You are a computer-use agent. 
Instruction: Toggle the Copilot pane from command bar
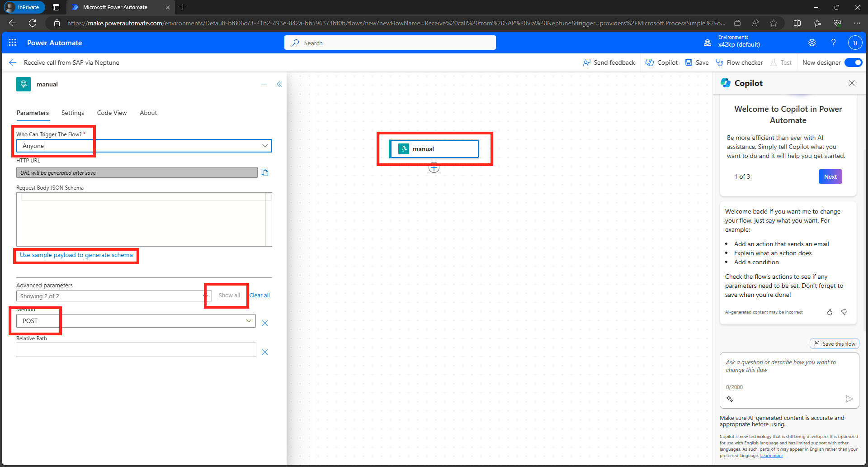pos(661,62)
